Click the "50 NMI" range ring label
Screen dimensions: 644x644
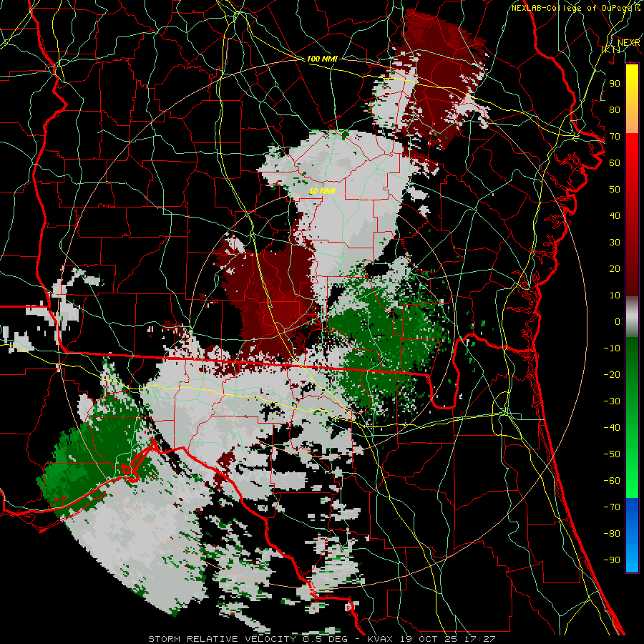323,191
